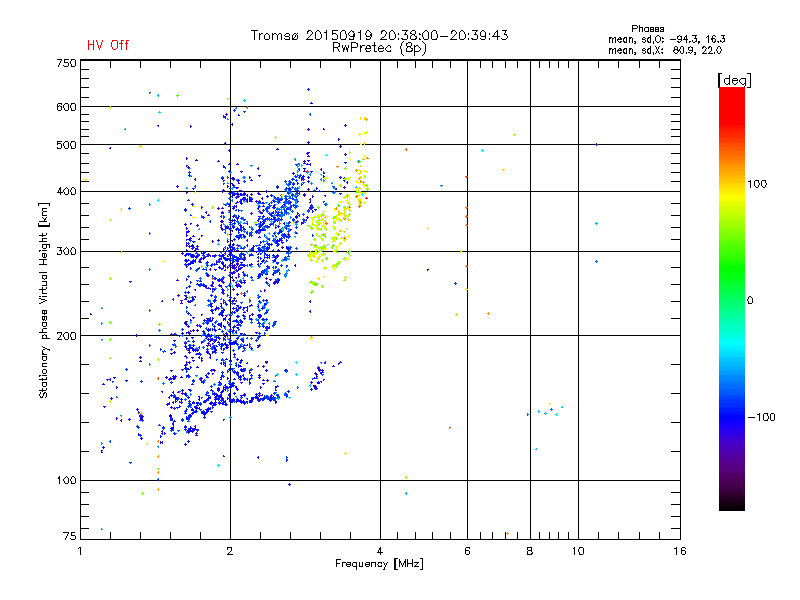The image size is (800, 600).
Task: Select the plot title 'Tromsø 20150919 20:38:00-20:39:43'
Action: tap(380, 35)
